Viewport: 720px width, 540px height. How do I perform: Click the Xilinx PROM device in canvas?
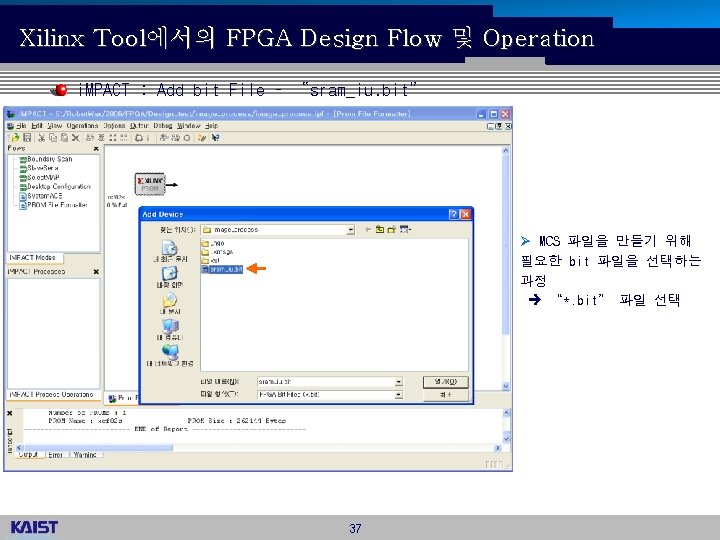[x=150, y=184]
